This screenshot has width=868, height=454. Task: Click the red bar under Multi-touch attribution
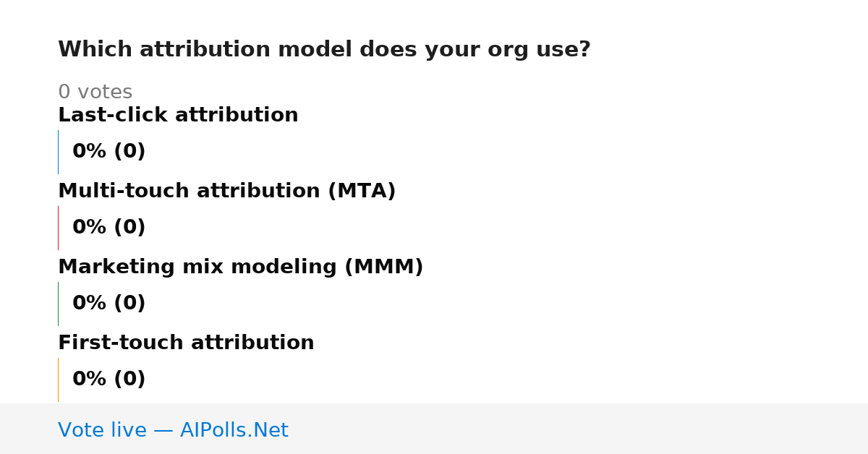click(58, 228)
